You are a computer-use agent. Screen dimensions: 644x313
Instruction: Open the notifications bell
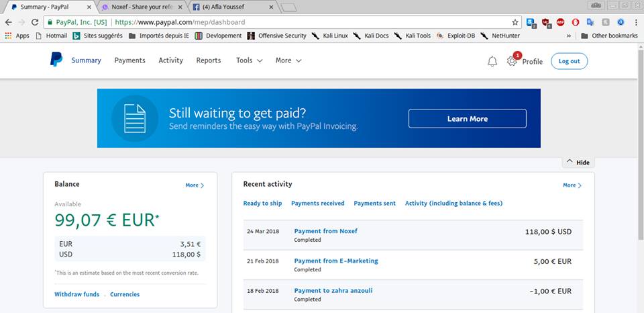492,61
